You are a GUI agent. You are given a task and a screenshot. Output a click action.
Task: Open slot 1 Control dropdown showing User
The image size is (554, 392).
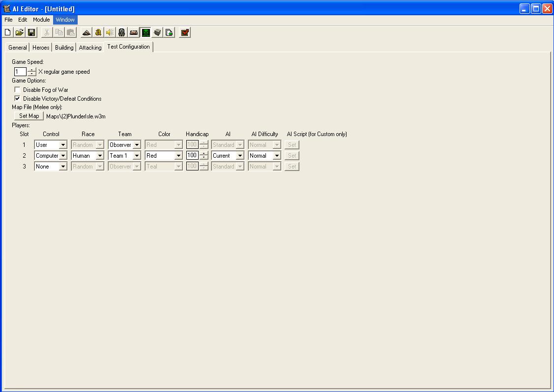click(51, 145)
